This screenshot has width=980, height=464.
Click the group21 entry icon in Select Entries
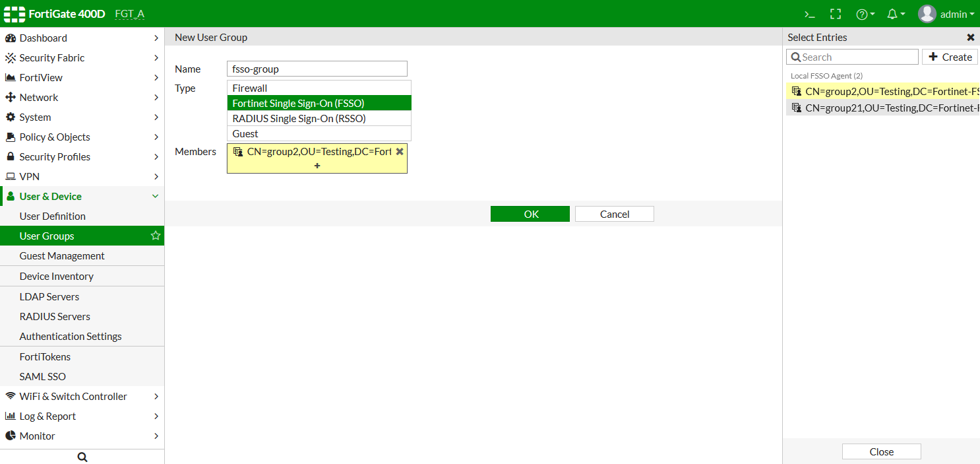pos(797,108)
